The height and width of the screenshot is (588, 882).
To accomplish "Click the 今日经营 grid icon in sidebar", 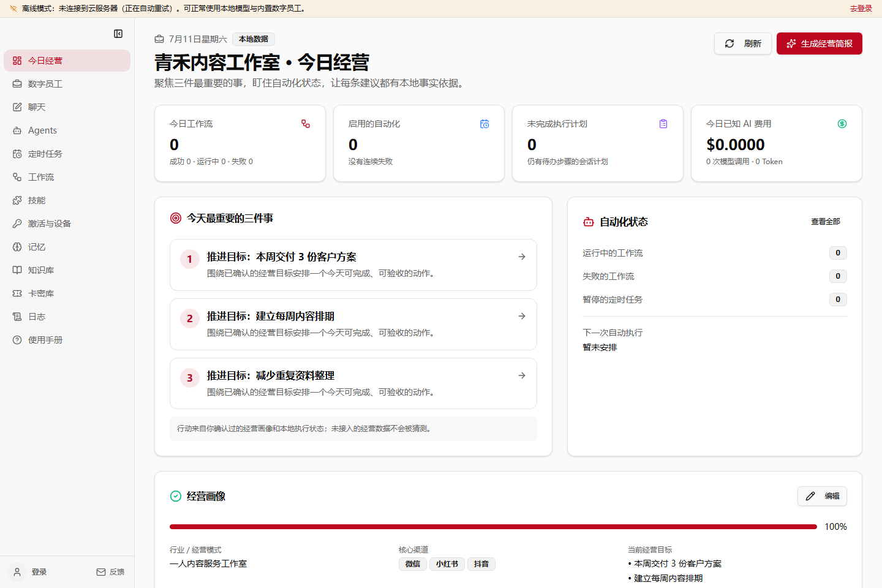I will [x=17, y=61].
